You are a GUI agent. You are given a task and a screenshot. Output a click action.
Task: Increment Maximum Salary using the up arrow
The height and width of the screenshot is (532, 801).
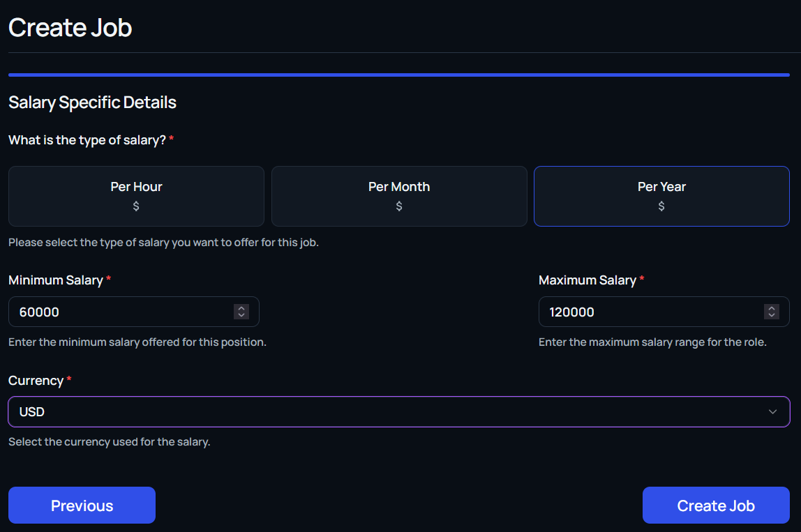772,308
